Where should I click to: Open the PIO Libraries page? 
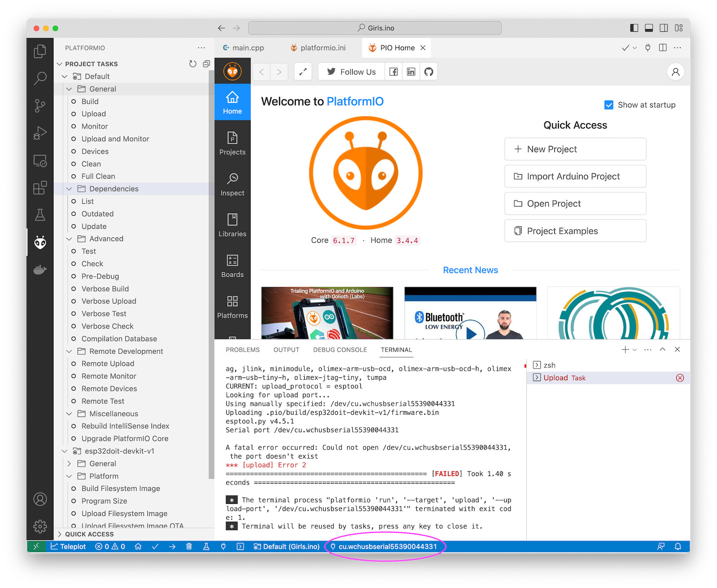coord(232,225)
